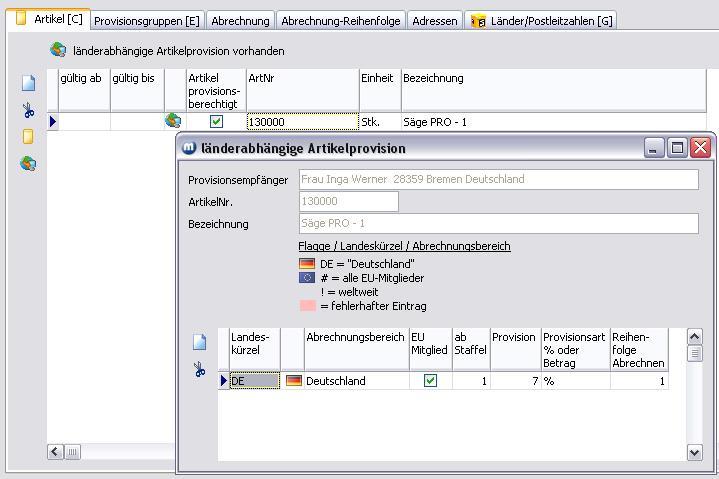Screen dimensions: 719x479
Task: Click the new record icon in left sidebar
Action: point(28,84)
